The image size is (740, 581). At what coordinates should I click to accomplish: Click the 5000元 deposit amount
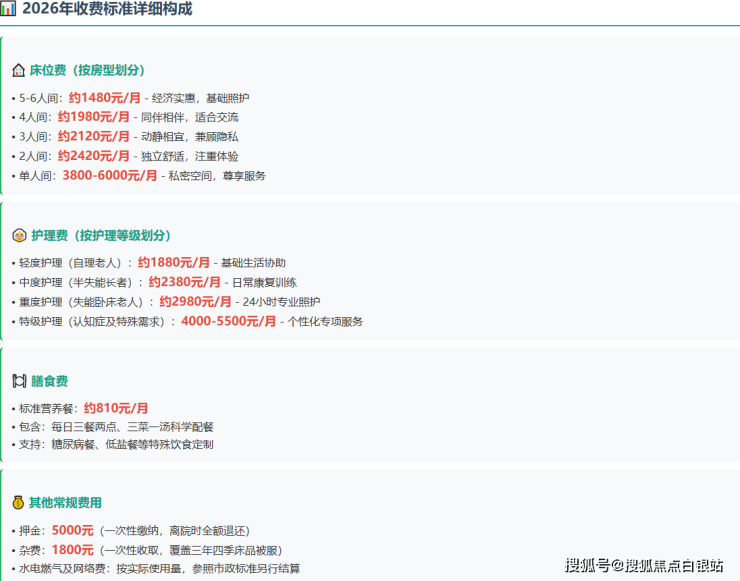pyautogui.click(x=73, y=530)
